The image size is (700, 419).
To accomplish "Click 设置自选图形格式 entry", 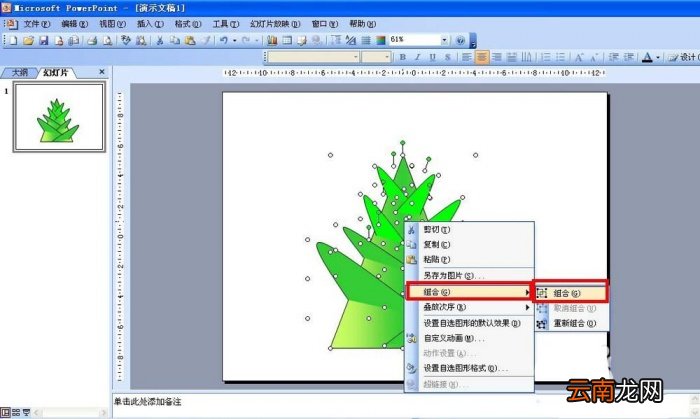I will 470,369.
